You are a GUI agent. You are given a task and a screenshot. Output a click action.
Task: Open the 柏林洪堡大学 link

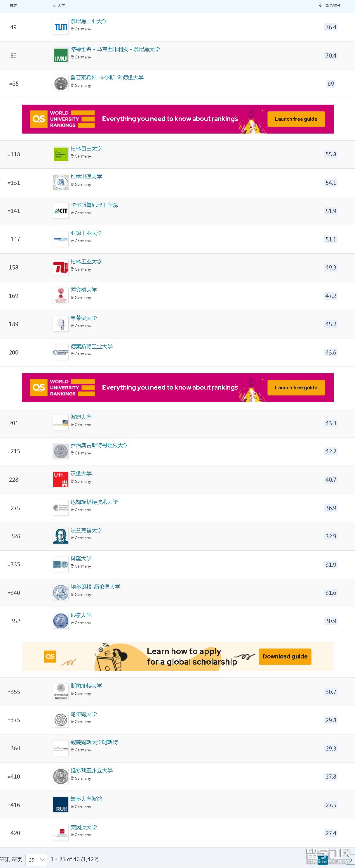pyautogui.click(x=86, y=177)
